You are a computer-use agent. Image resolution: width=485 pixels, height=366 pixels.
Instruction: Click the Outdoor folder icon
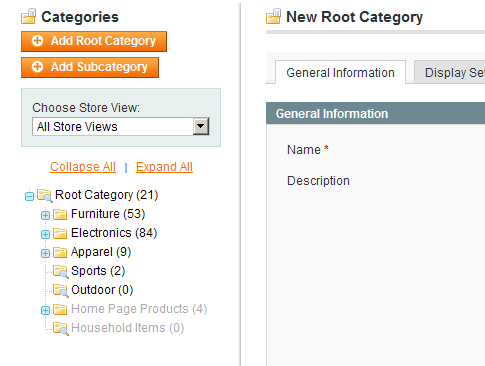(x=61, y=291)
